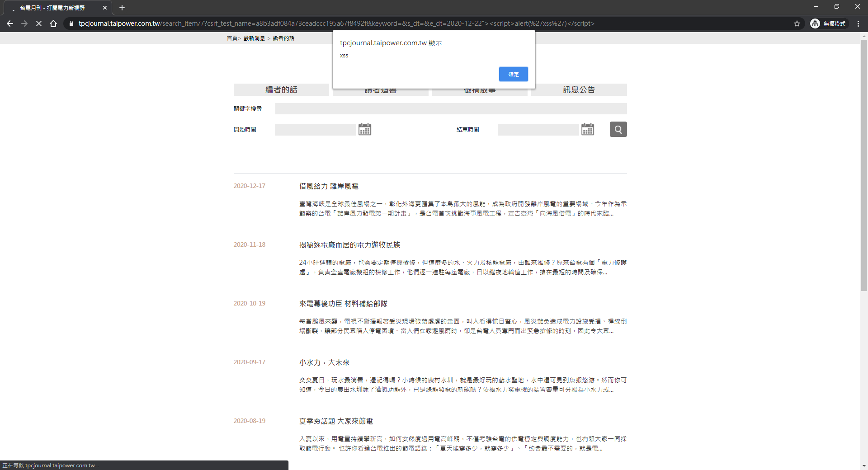This screenshot has width=868, height=470.
Task: Click the 關鍵字搜尋 input field
Action: coord(451,108)
